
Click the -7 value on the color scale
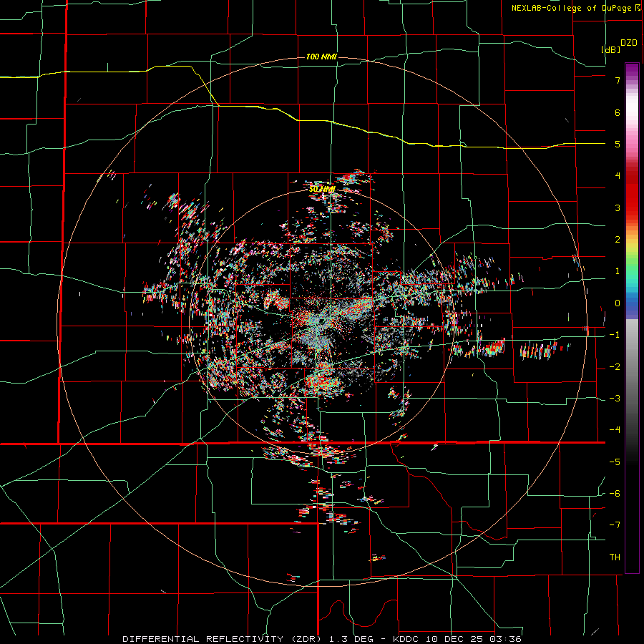615,525
